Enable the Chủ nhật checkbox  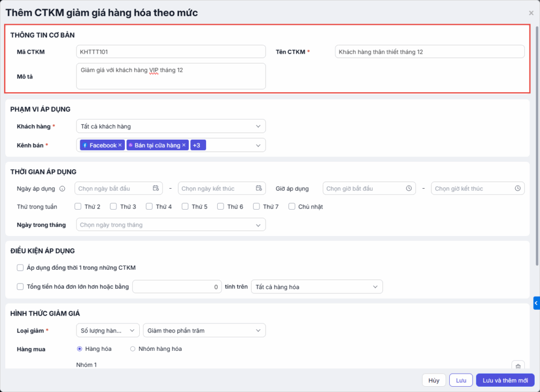click(x=292, y=207)
